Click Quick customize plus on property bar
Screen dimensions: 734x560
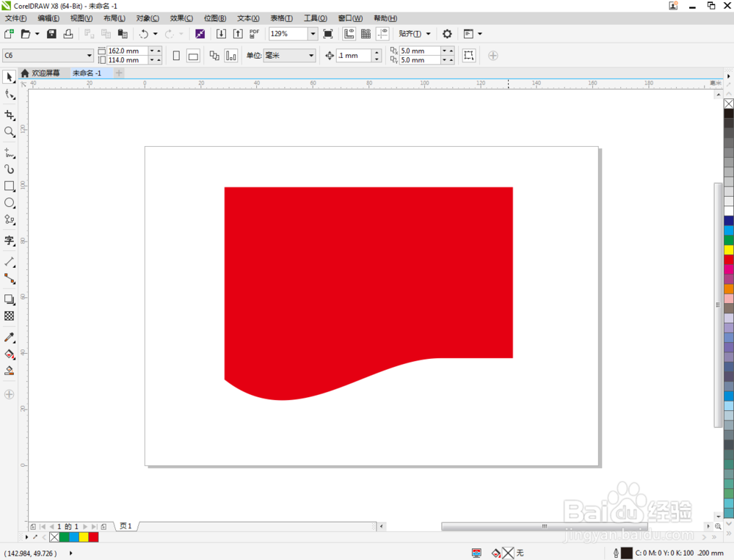coord(493,55)
